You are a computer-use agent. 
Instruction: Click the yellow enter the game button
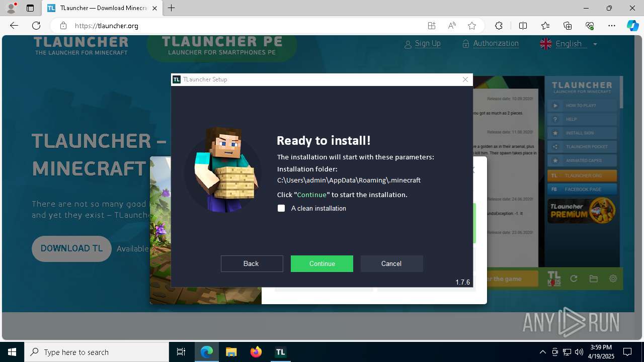[x=506, y=279]
